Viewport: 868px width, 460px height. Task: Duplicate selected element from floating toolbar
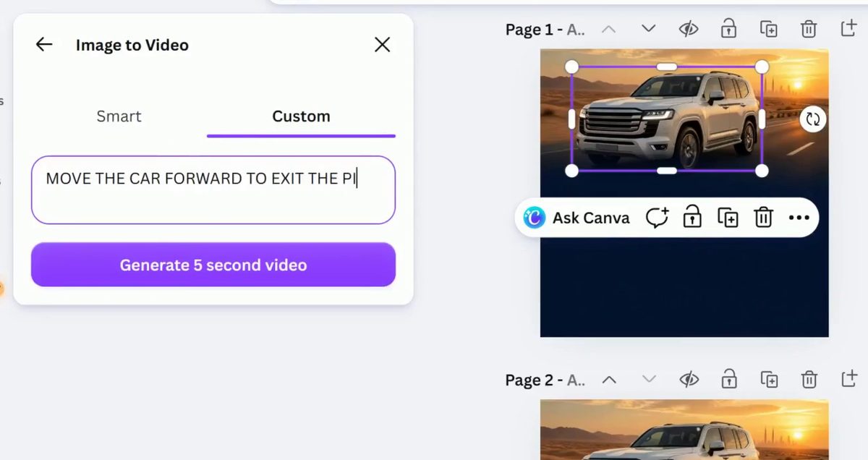click(x=728, y=218)
